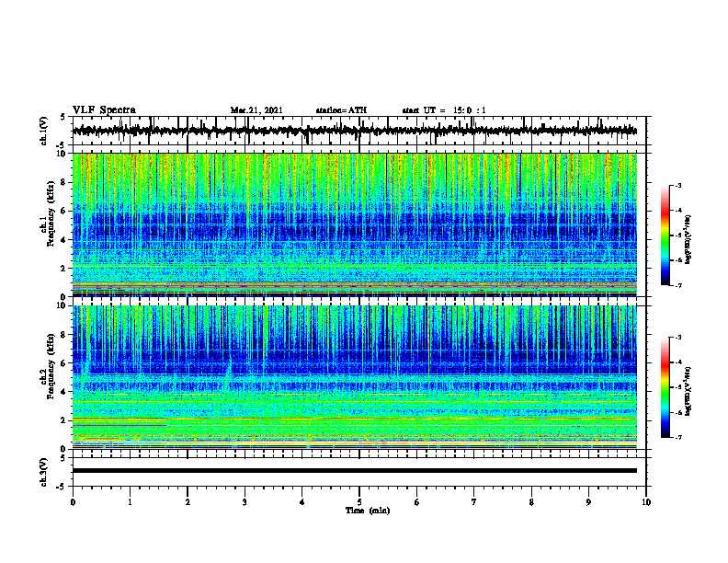Click the 'ch.1(V)' waveform axis label

click(44, 131)
